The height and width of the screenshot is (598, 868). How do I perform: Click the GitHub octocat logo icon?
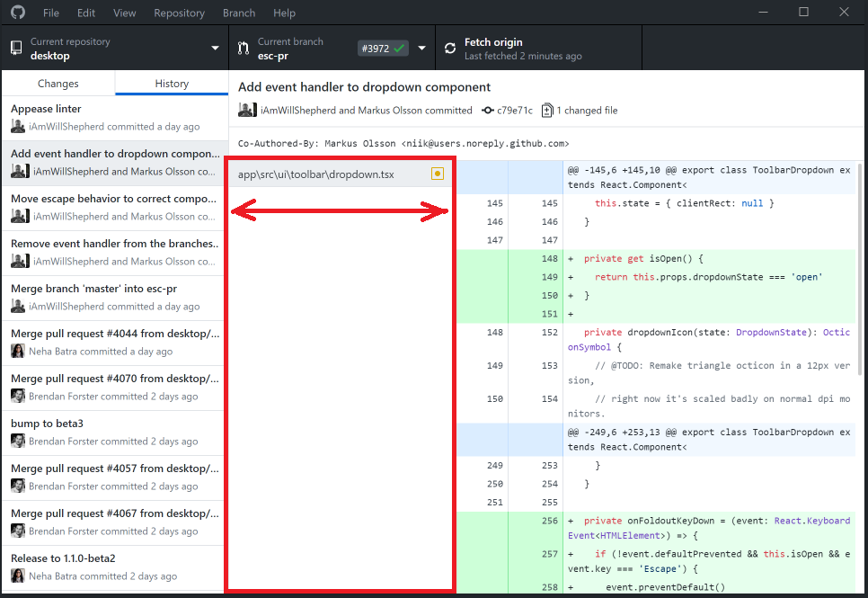tap(18, 13)
